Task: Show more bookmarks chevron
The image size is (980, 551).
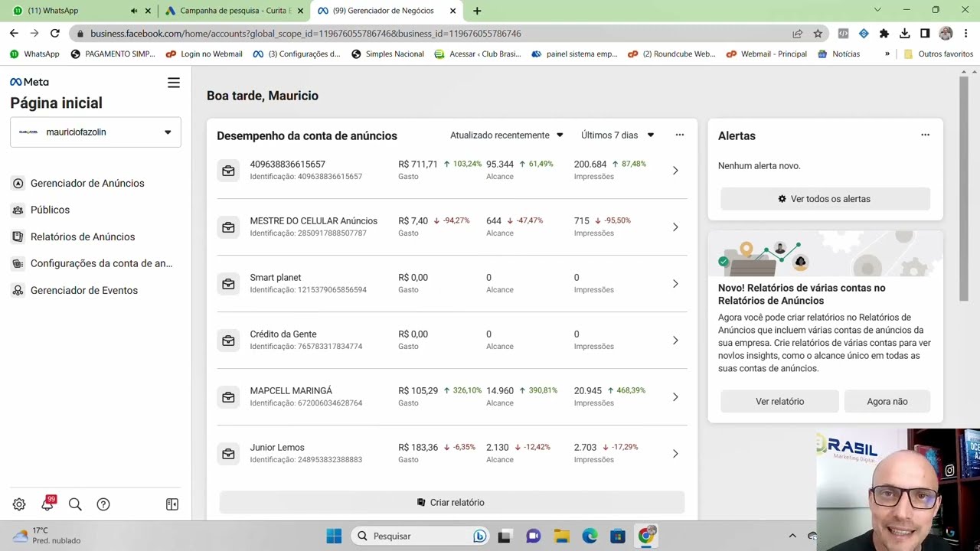Action: click(887, 54)
